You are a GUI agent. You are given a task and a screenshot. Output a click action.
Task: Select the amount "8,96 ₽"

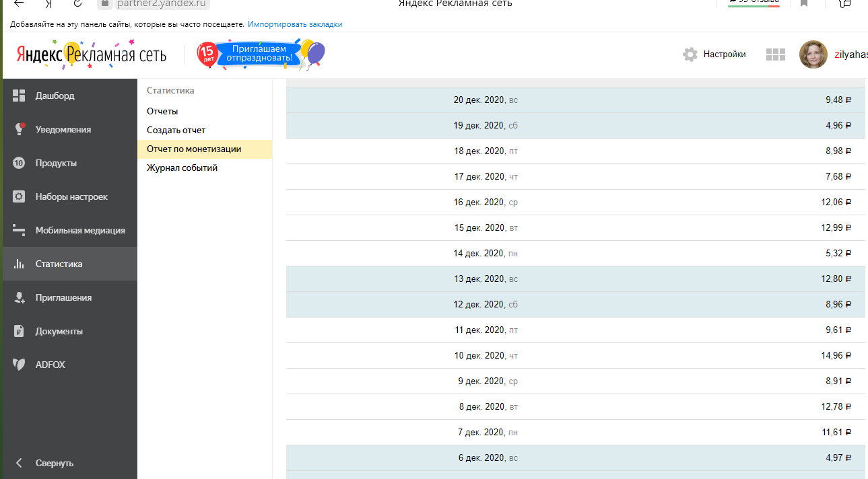click(838, 305)
